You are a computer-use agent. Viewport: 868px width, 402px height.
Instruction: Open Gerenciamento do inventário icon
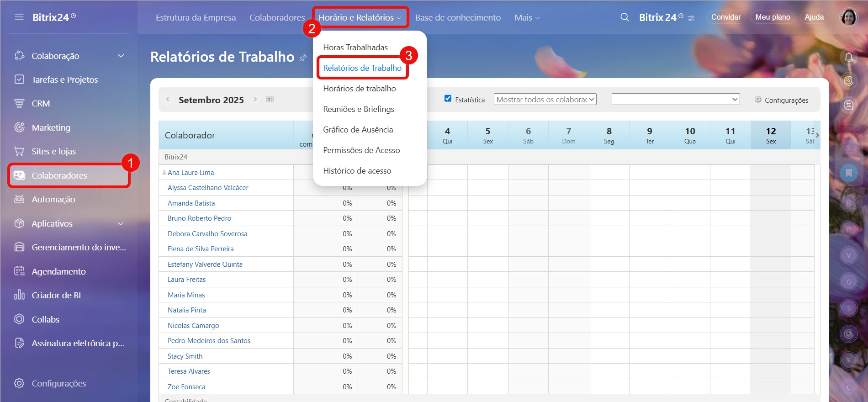pyautogui.click(x=19, y=247)
